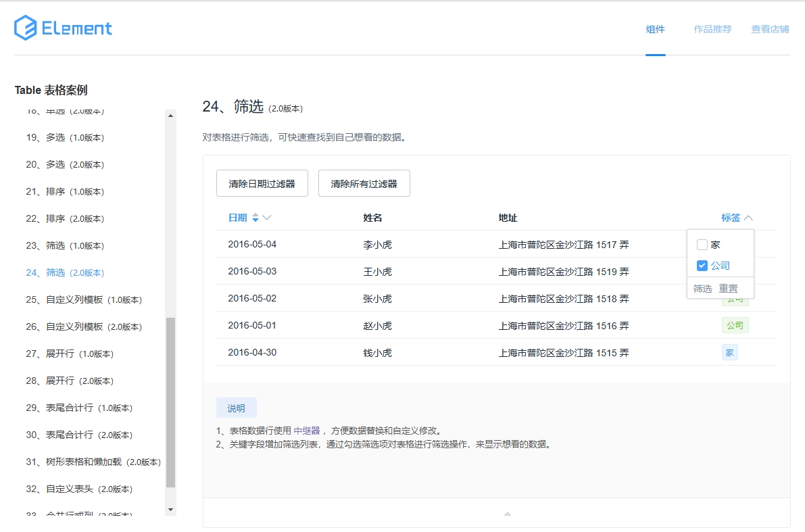Image resolution: width=805 pixels, height=532 pixels.
Task: Check the 家 filter checkbox
Action: pyautogui.click(x=702, y=245)
